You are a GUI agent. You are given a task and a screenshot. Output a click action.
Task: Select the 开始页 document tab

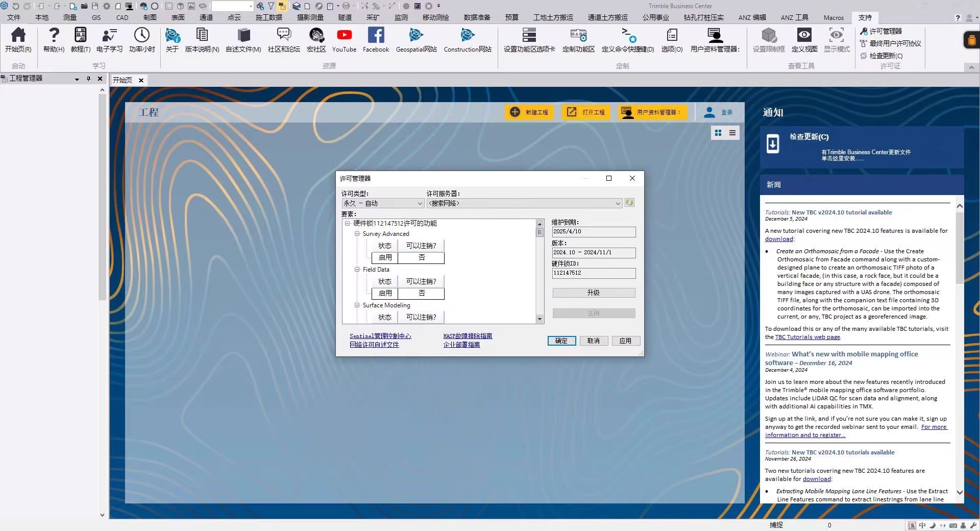pos(122,80)
